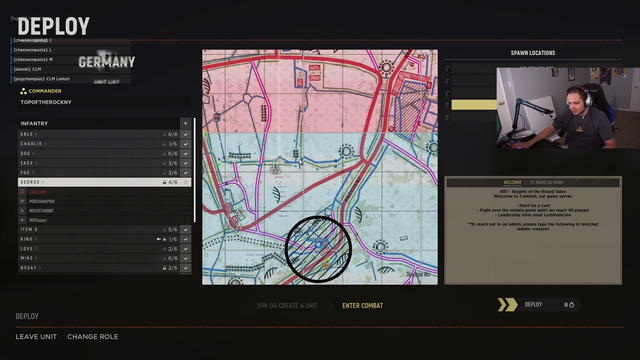Click the role icon beside POGCHAMPUS

click(x=22, y=201)
